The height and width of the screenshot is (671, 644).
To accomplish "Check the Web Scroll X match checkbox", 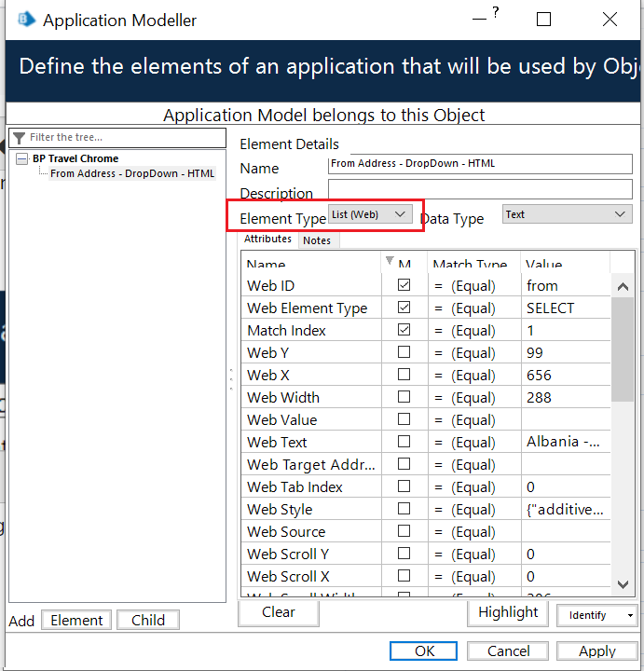I will [404, 576].
